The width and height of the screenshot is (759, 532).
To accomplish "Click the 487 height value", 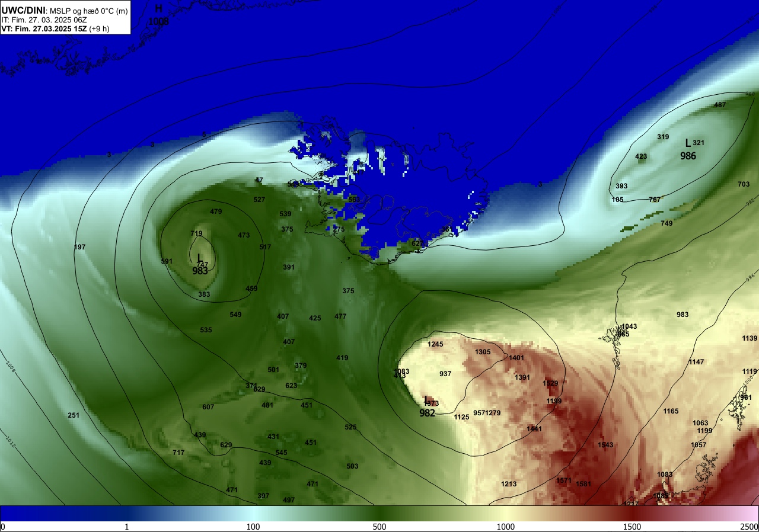I will tap(720, 105).
